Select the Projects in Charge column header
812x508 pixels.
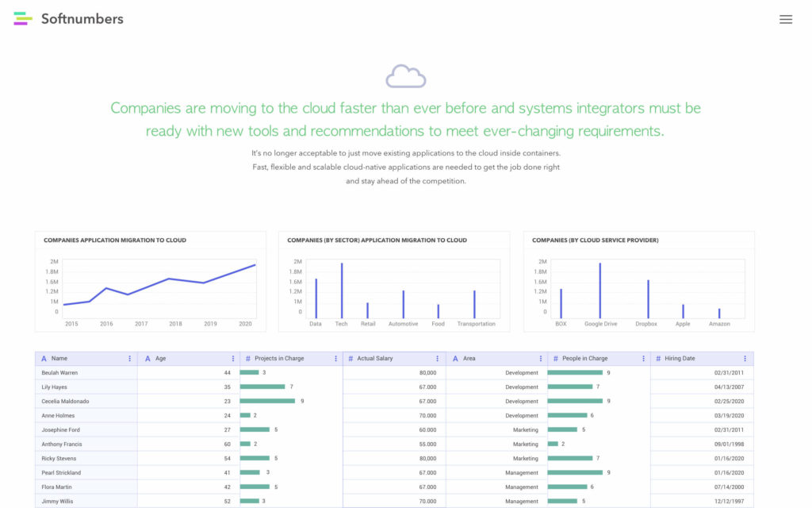click(279, 359)
